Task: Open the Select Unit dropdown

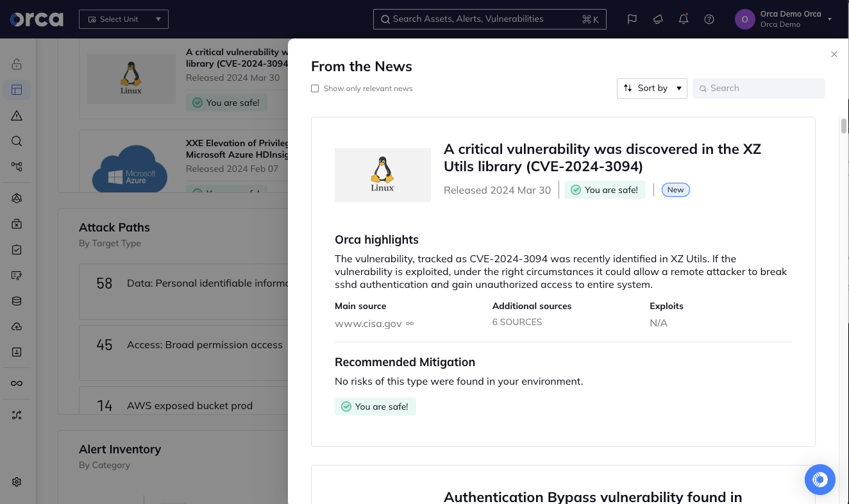Action: (x=124, y=19)
